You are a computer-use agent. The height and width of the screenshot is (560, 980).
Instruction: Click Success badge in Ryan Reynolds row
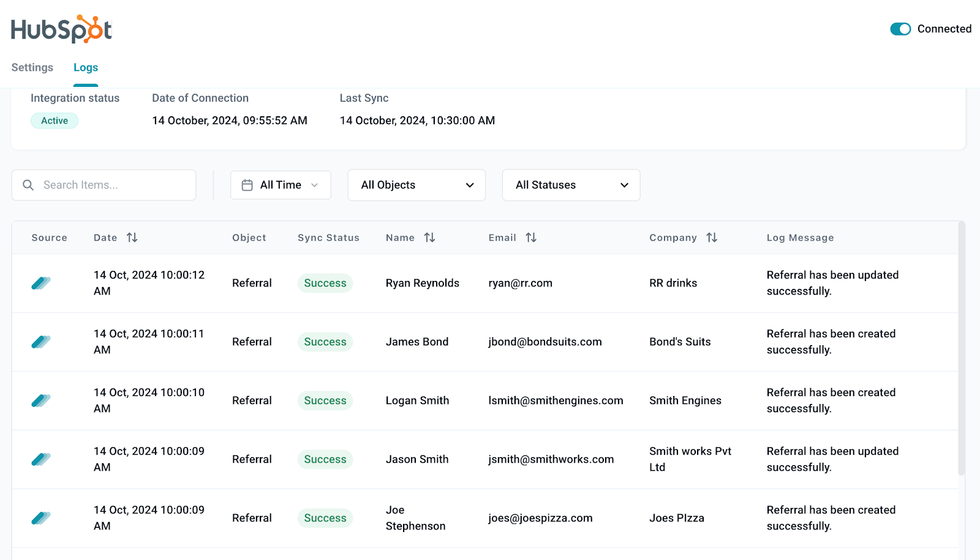click(325, 283)
